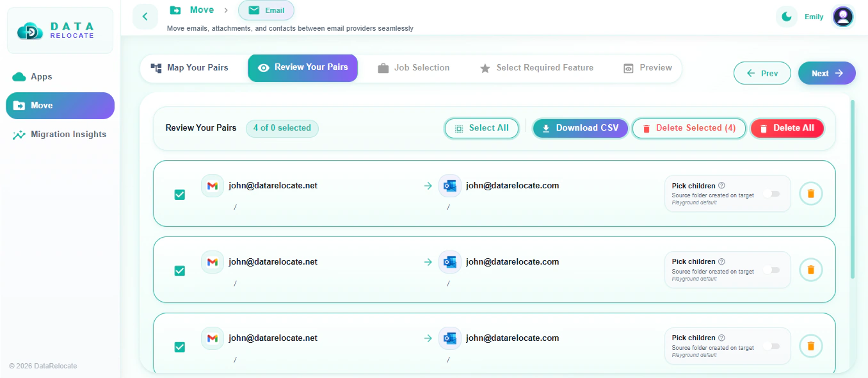This screenshot has width=868, height=378.
Task: Switch to the Preview step
Action: [648, 68]
